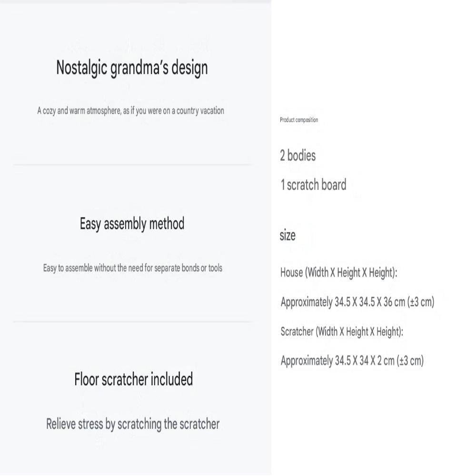
Task: Click the 34.5 X 34 X 2 cm measurement
Action: click(x=352, y=361)
